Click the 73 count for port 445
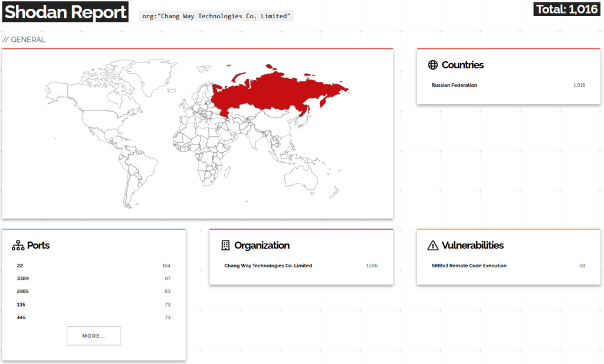604x364 pixels. pyautogui.click(x=168, y=318)
